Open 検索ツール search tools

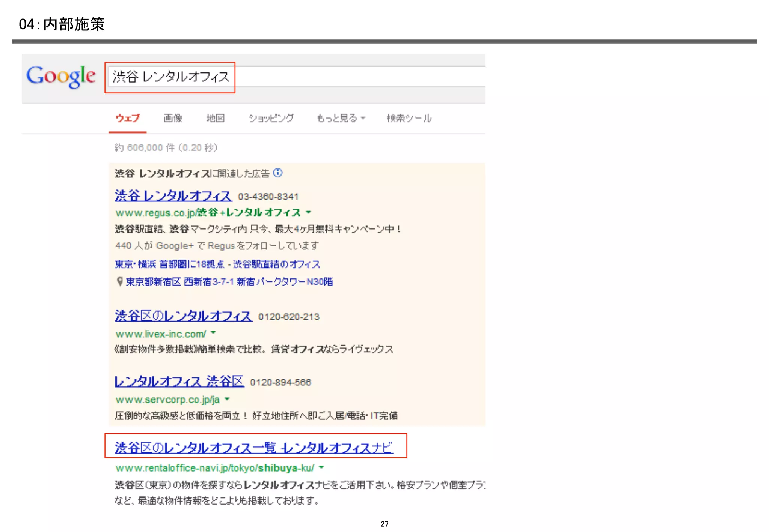(409, 119)
